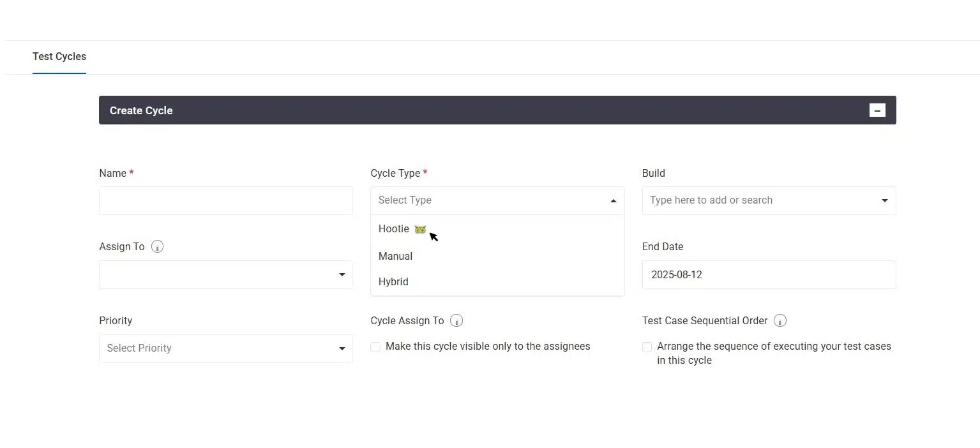Viewport: 980px width, 448px height.
Task: Switch to the Test Cycles tab
Action: point(59,56)
